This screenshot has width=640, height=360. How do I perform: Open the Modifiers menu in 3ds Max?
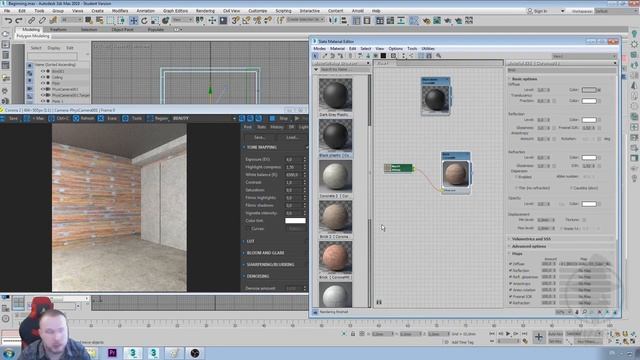point(120,11)
